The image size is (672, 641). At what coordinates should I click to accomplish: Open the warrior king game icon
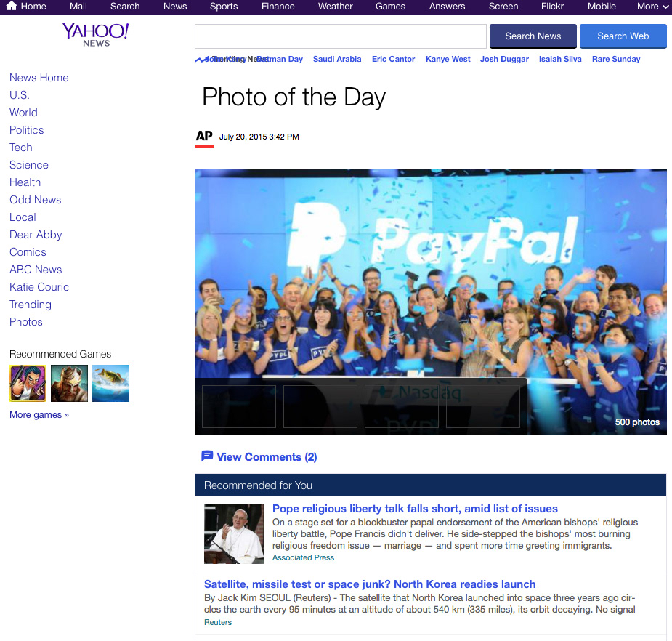(x=70, y=383)
